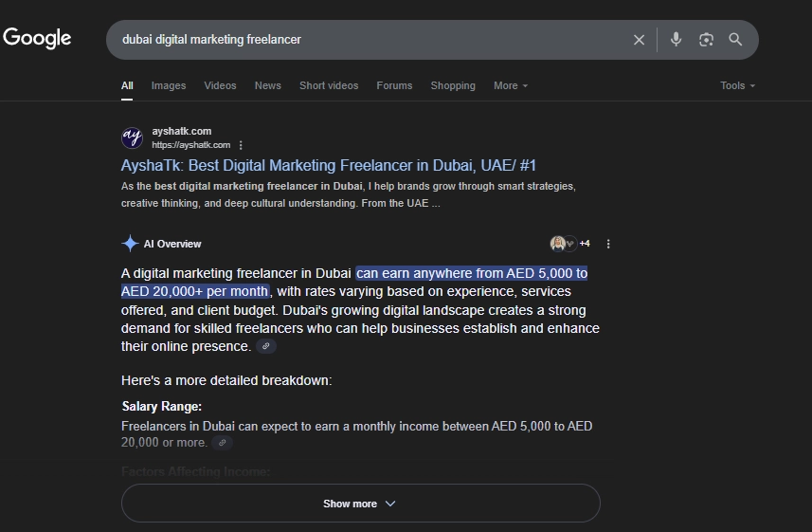This screenshot has width=812, height=532.
Task: Click the AI Overview sparkle icon
Action: click(130, 243)
